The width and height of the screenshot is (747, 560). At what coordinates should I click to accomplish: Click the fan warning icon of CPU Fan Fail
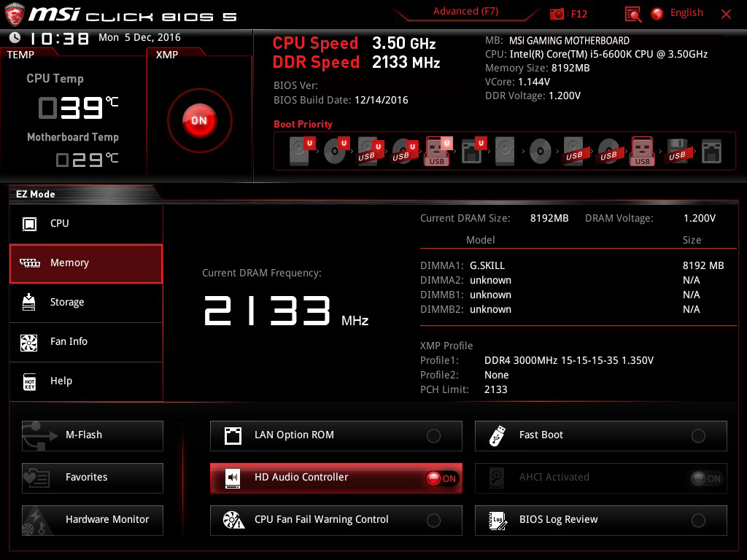233,521
